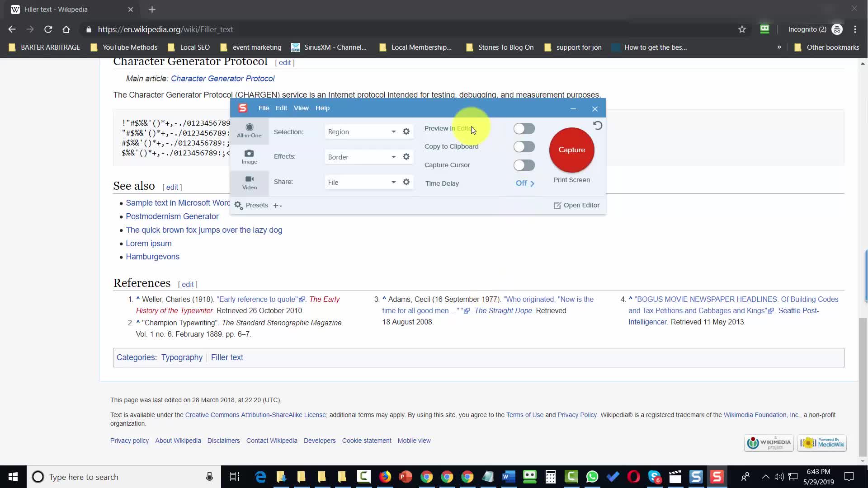Click the red Capture button
Image resolution: width=868 pixels, height=488 pixels.
click(571, 150)
